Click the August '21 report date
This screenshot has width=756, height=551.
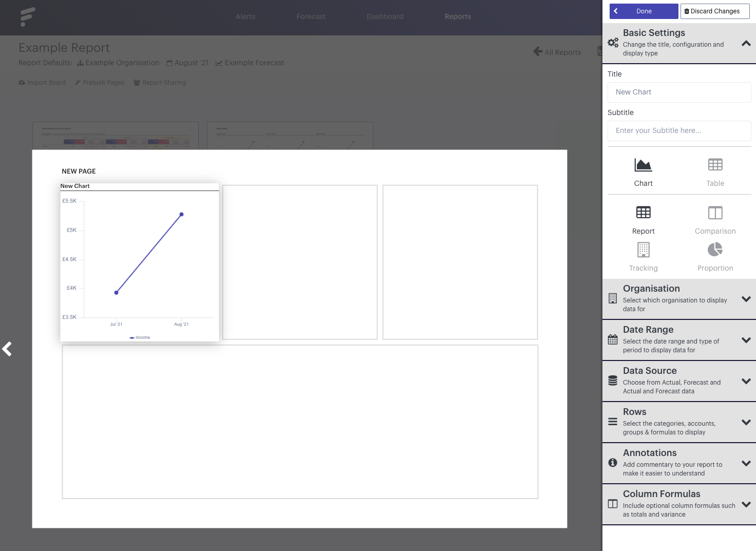tap(187, 63)
